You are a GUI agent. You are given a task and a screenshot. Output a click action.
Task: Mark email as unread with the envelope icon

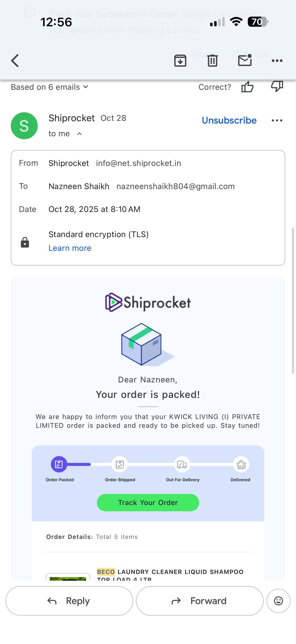(x=245, y=60)
